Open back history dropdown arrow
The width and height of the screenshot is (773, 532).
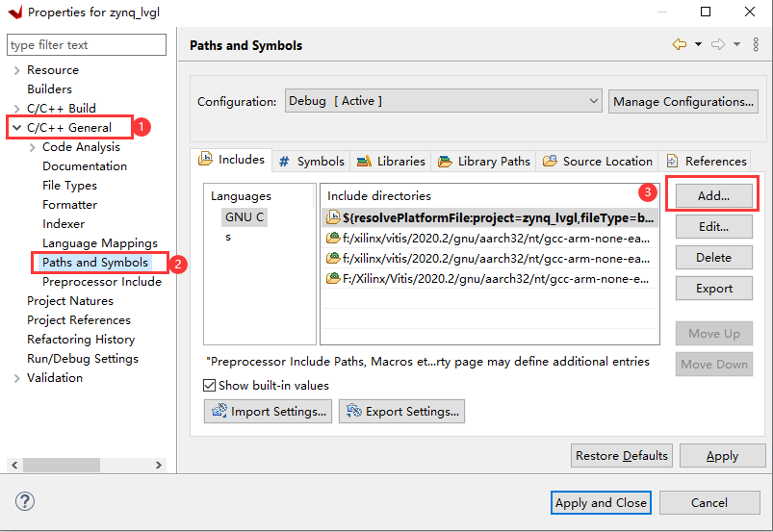click(698, 44)
